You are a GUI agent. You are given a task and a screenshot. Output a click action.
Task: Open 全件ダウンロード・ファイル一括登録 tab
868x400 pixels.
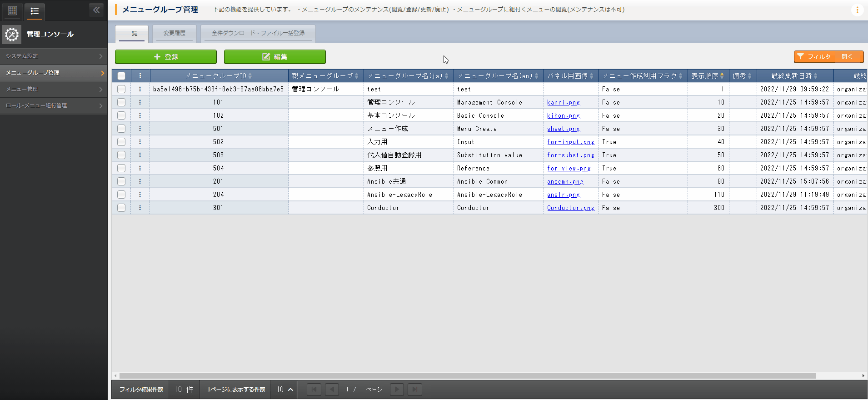pyautogui.click(x=258, y=33)
